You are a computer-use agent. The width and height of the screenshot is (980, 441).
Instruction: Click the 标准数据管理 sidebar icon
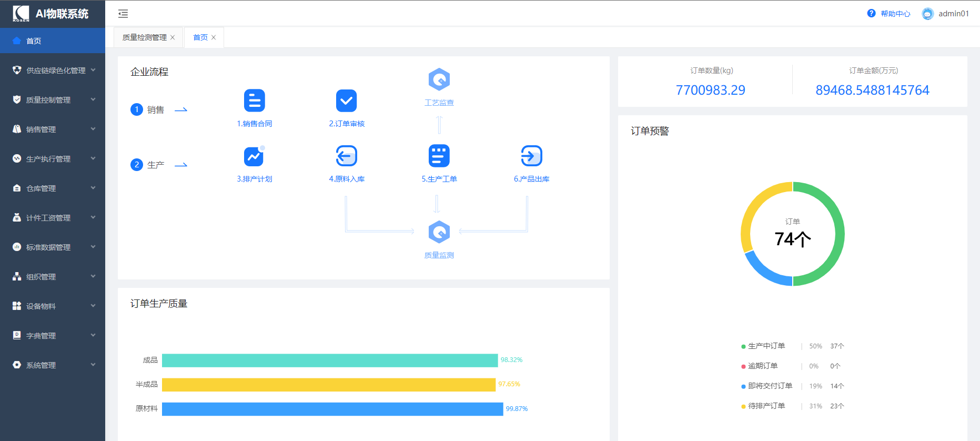point(17,247)
